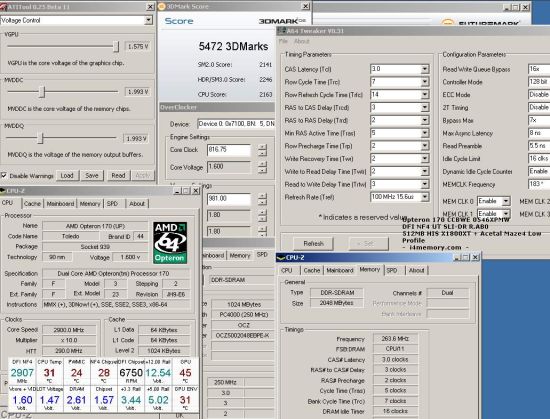Screen dimensions: 550x419
Task: Click the 5472 3DMarks score text
Action: pos(233,46)
